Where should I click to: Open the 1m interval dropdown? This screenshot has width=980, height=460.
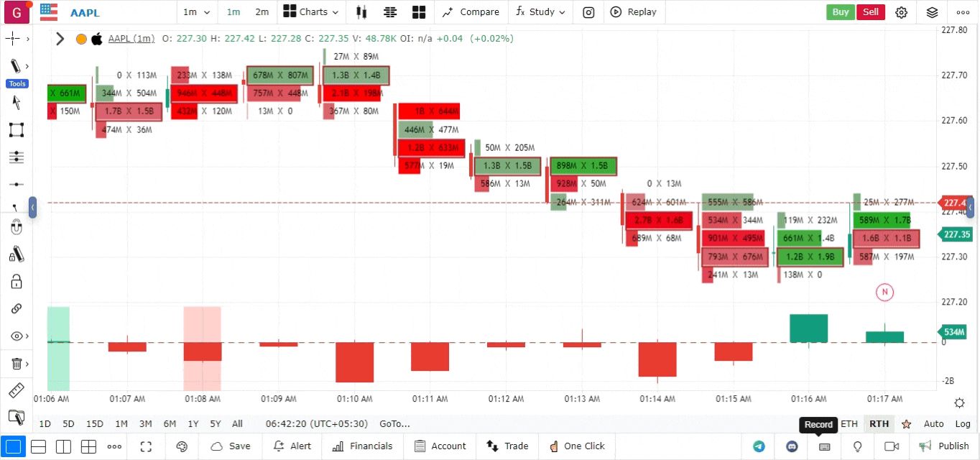pyautogui.click(x=196, y=11)
